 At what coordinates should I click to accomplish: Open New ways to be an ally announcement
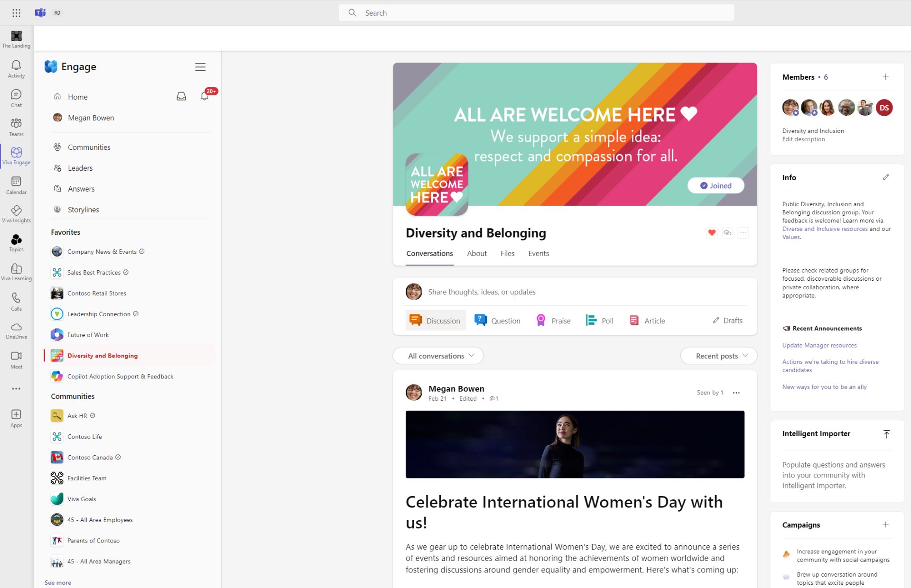coord(824,387)
